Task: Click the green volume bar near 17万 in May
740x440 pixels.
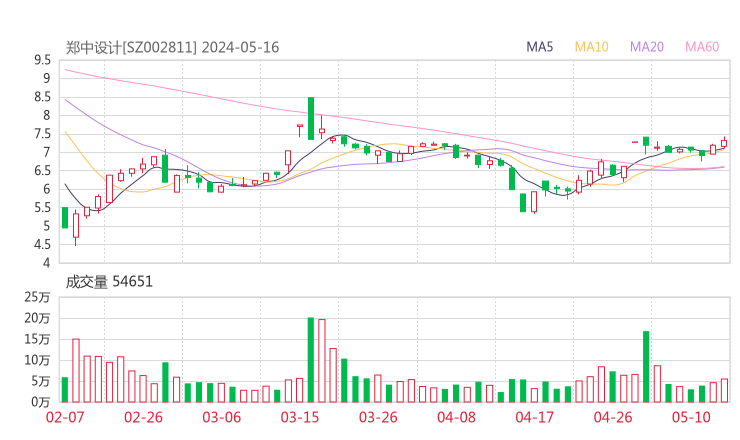Action: [x=646, y=367]
